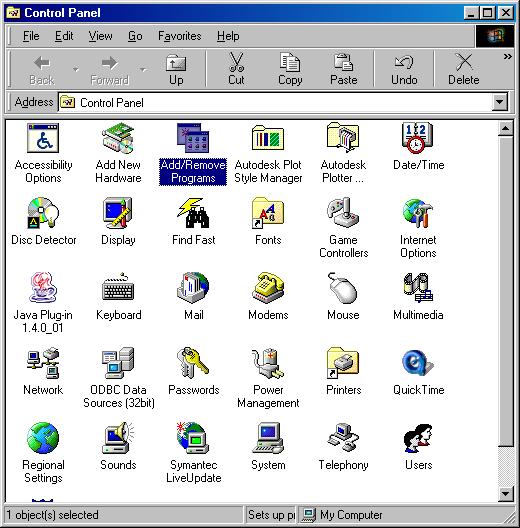Click the Paste toolbar button

(344, 70)
